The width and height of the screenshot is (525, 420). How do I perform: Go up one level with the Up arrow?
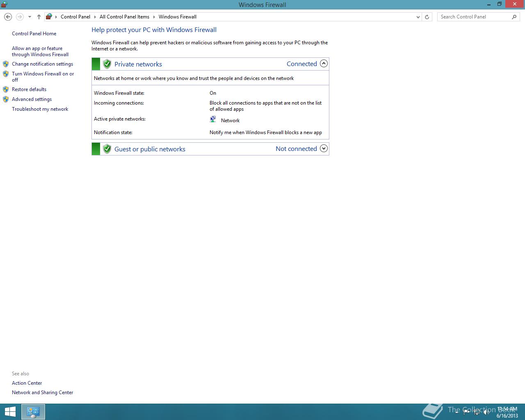point(39,17)
